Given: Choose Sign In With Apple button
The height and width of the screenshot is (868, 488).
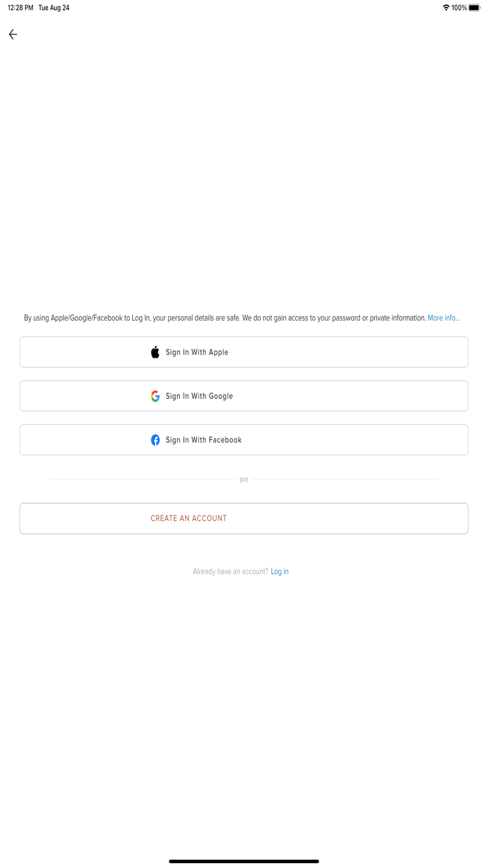Looking at the screenshot, I should pyautogui.click(x=244, y=352).
